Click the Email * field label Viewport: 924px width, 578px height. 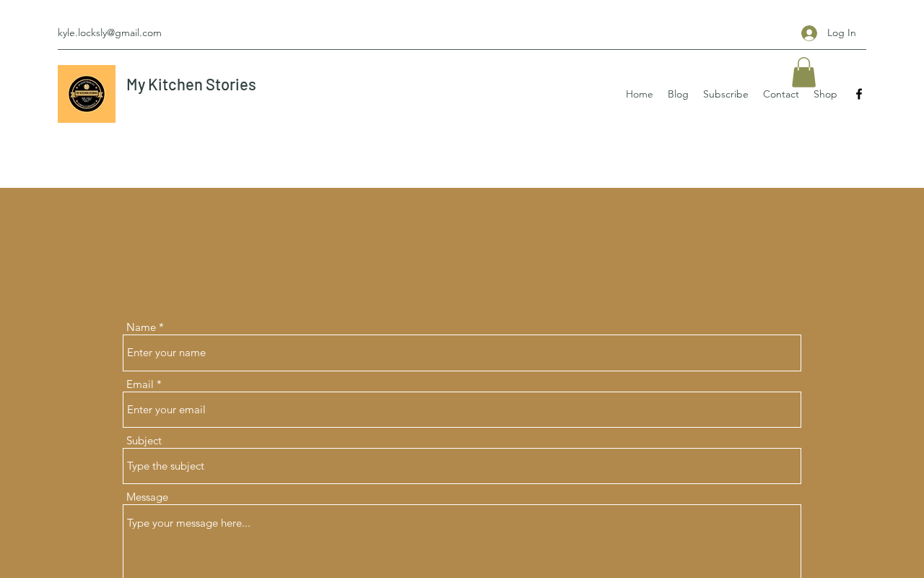click(x=144, y=384)
